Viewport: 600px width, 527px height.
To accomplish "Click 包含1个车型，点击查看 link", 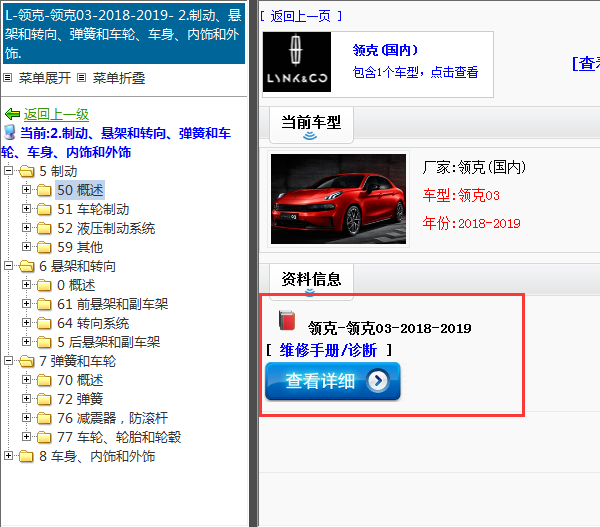I will click(415, 72).
